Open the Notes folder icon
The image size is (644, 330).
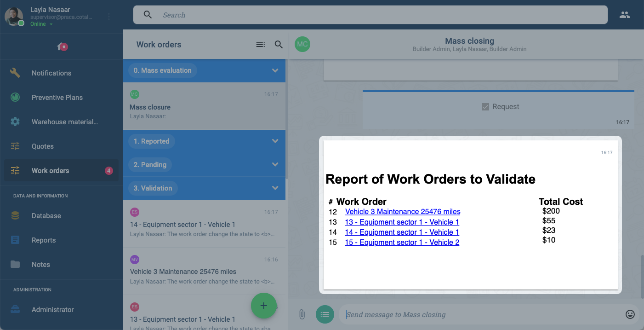point(15,264)
